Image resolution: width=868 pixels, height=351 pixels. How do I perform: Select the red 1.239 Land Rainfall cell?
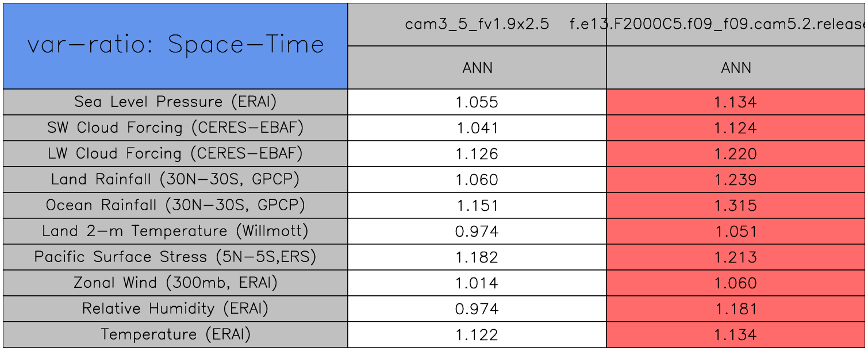point(736,180)
